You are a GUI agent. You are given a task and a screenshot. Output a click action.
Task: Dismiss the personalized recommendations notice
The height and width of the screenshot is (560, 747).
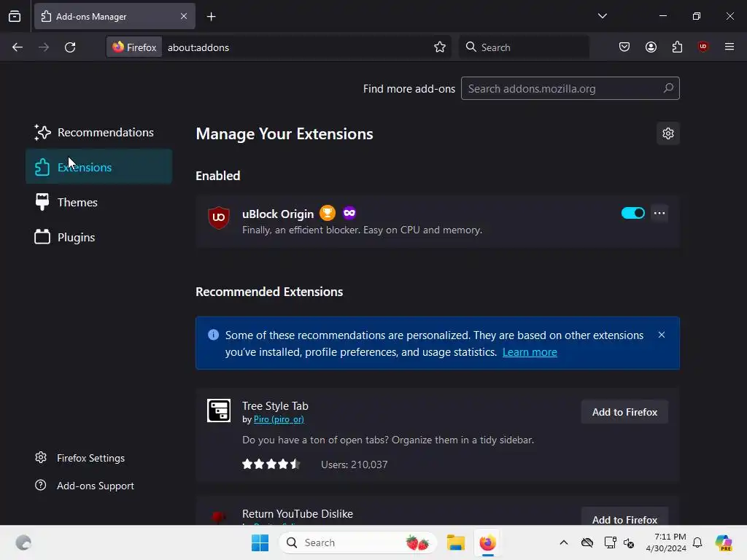pos(661,335)
